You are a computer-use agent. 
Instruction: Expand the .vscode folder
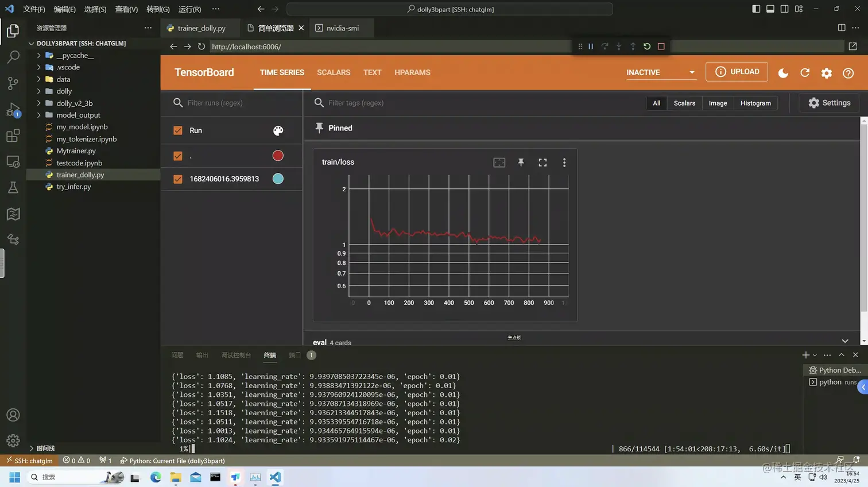(x=38, y=67)
